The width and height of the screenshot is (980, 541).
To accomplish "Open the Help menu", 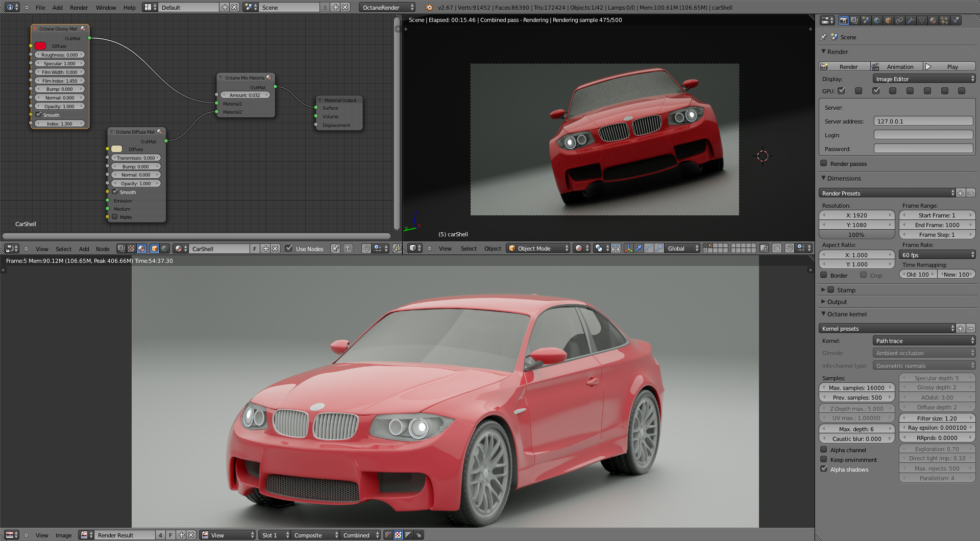I will (x=130, y=8).
